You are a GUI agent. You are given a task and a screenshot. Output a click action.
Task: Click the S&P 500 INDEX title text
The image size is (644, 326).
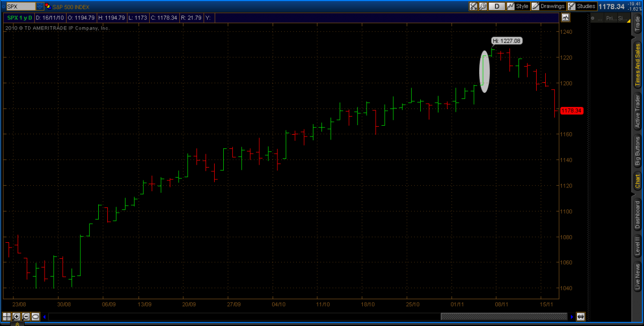(71, 6)
